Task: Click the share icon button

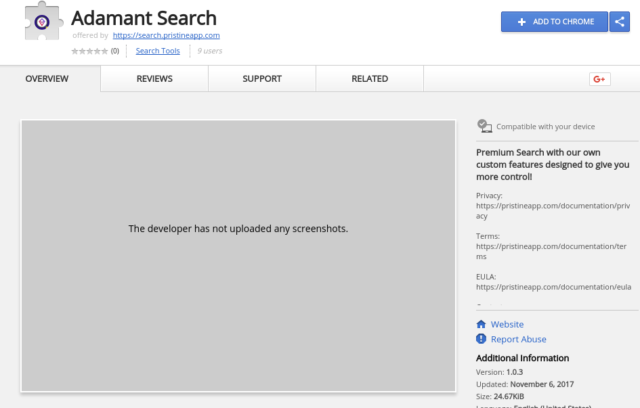Action: coord(620,21)
